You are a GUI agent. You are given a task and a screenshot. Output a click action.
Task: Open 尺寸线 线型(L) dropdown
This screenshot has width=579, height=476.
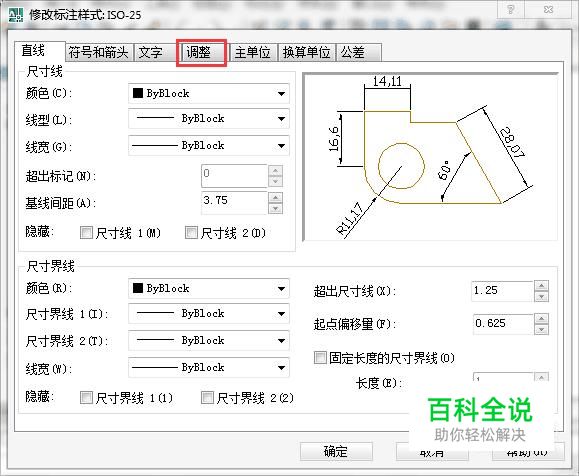[x=209, y=119]
